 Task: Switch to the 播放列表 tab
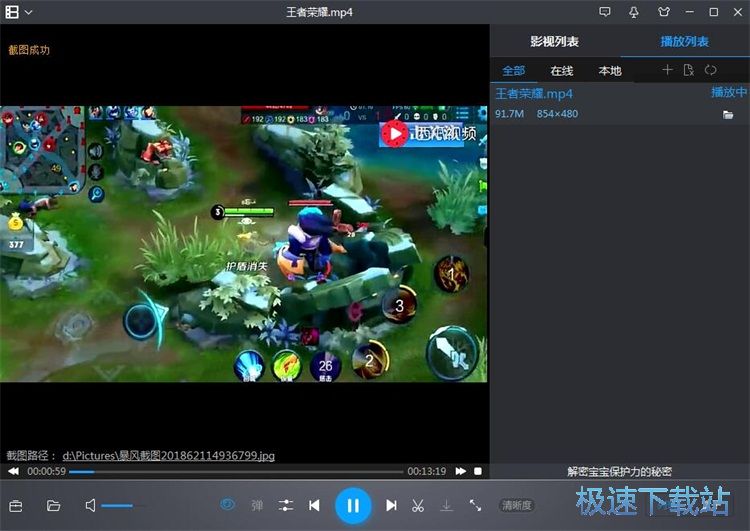tap(684, 41)
